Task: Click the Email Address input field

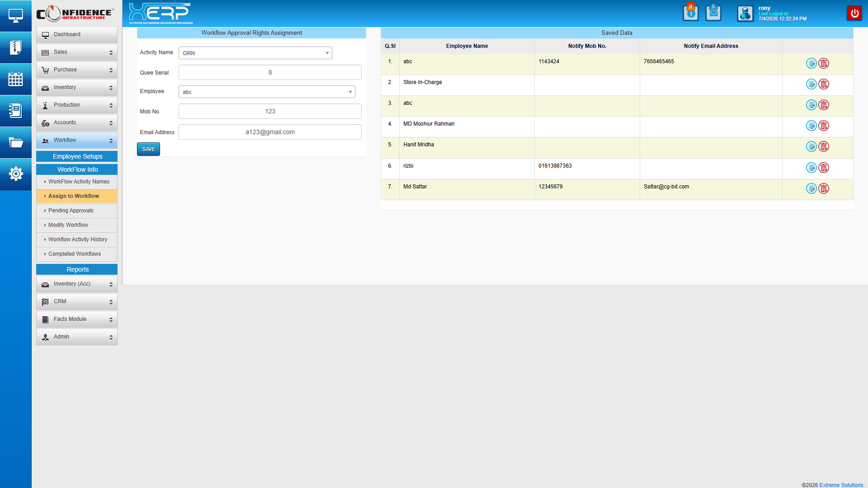Action: (270, 132)
